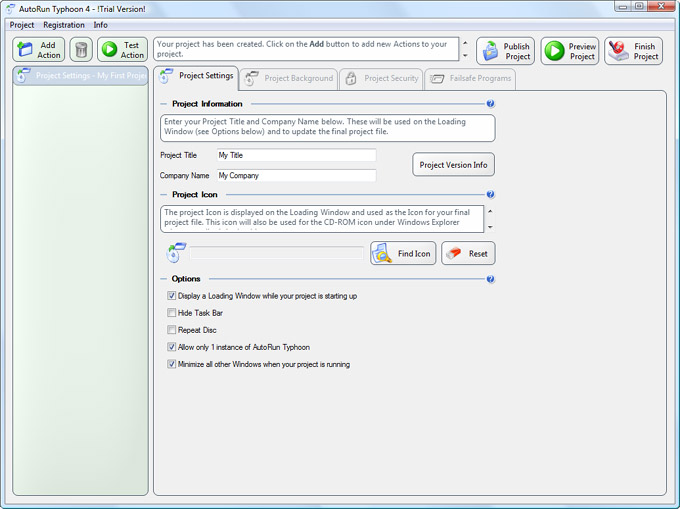Toggle Minimize all other Windows checkbox
The height and width of the screenshot is (509, 680).
pyautogui.click(x=172, y=364)
